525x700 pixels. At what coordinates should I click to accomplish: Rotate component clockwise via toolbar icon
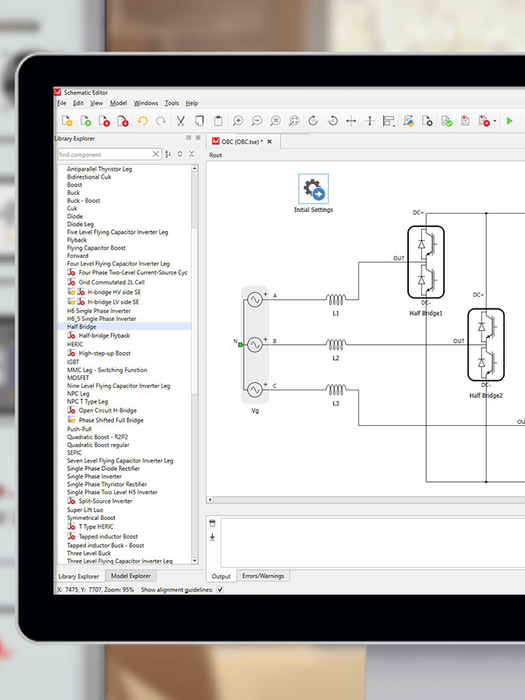point(313,121)
